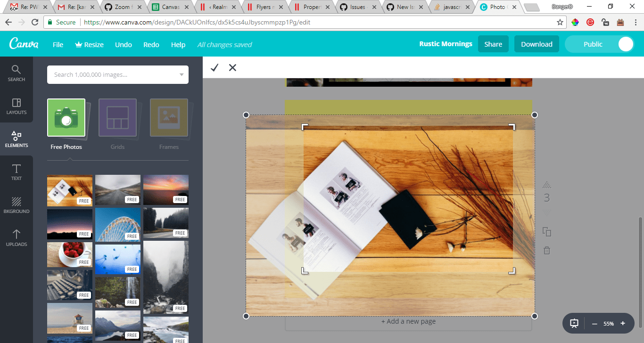
Task: Switch to the javascript browser tab
Action: pos(453,7)
